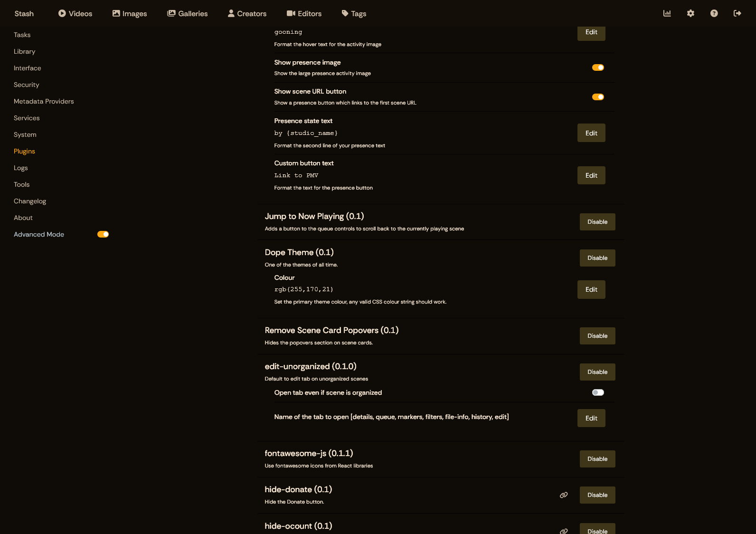Disable the Jump to Now Playing plugin
This screenshot has width=756, height=534.
coord(597,222)
